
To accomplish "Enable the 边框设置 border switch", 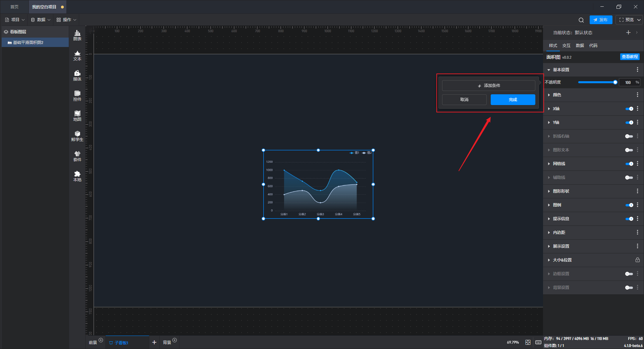I will (629, 274).
